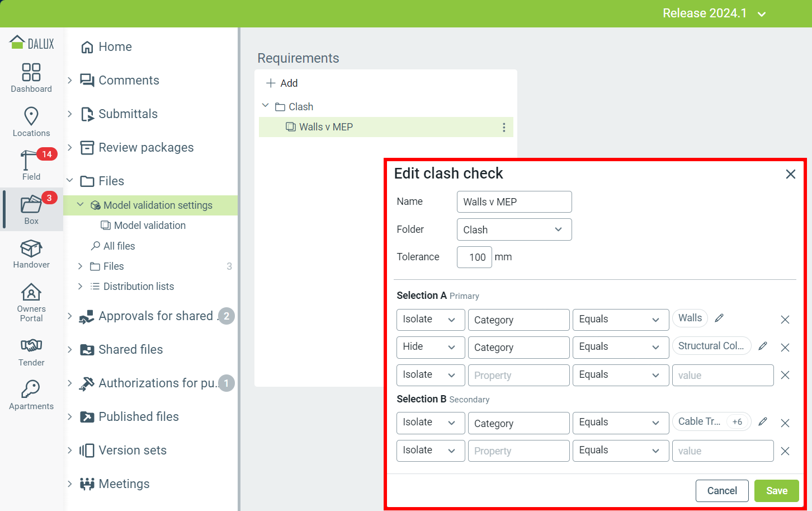The image size is (812, 511).
Task: Open Published files in navigation
Action: [138, 417]
